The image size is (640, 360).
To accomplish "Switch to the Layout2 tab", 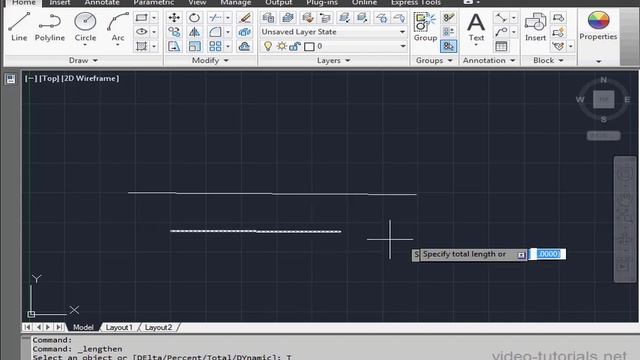I will pyautogui.click(x=158, y=327).
